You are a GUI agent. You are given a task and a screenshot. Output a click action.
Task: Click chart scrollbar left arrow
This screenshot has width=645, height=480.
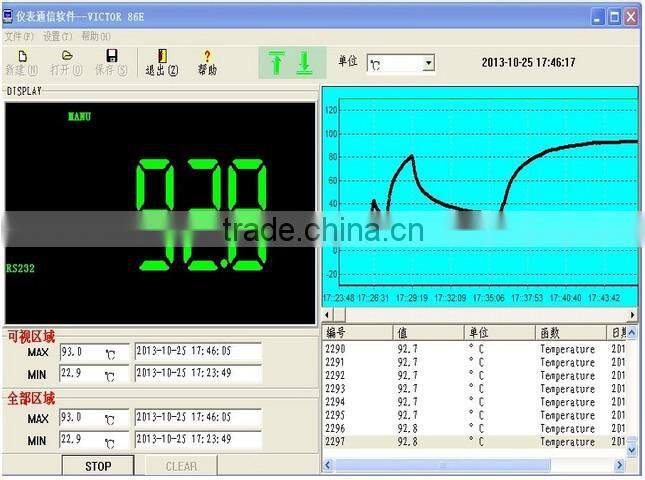pyautogui.click(x=327, y=315)
